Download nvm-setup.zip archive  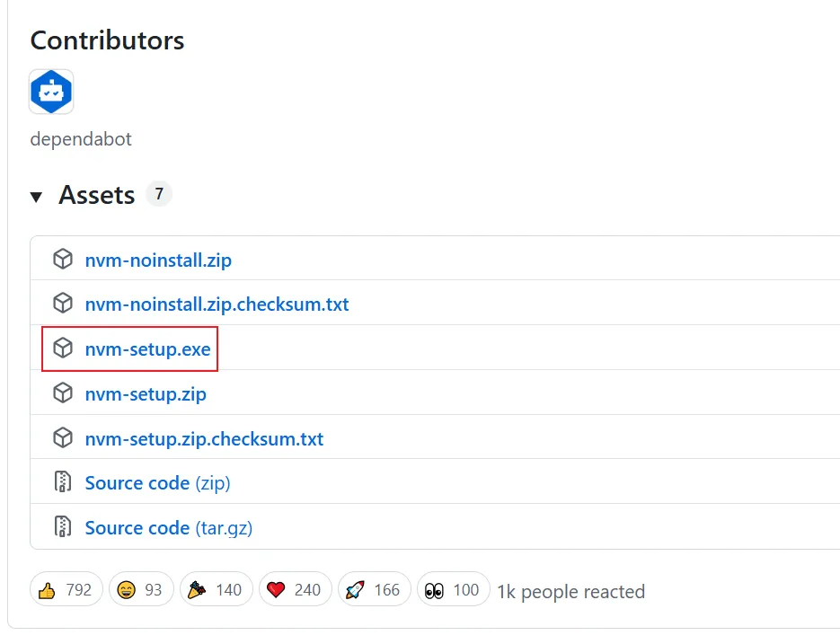(146, 393)
